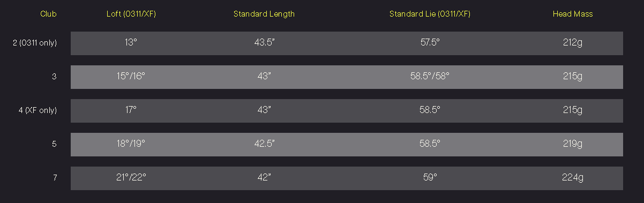Click the Loft (0311/XF) column header
This screenshot has height=203, width=644.
tap(131, 14)
